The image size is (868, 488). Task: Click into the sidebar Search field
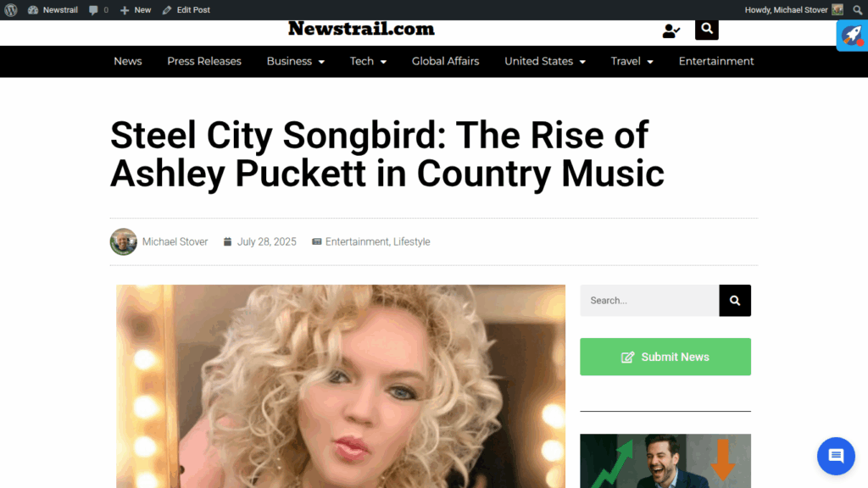[x=649, y=301]
